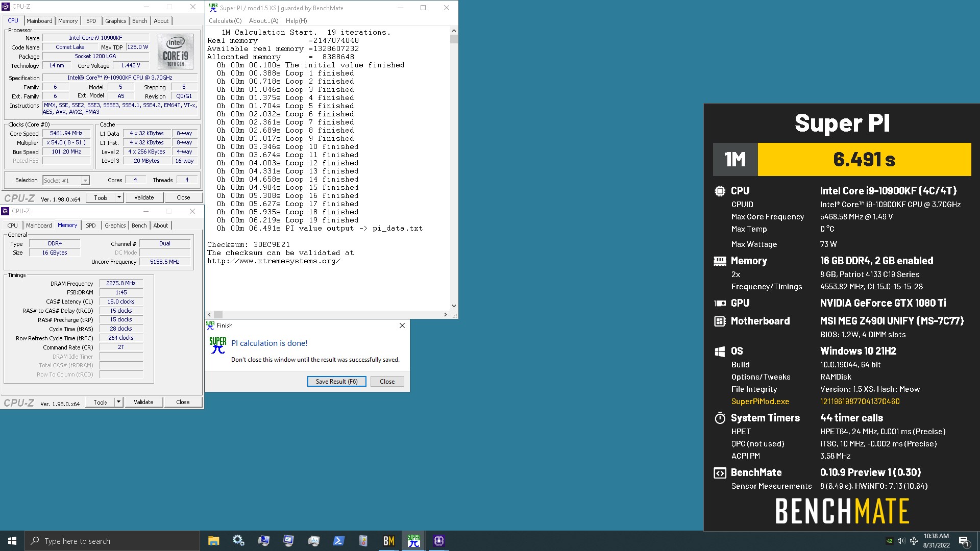This screenshot has width=980, height=551.
Task: Open the taskbar icon right of PowerShell
Action: [x=363, y=541]
